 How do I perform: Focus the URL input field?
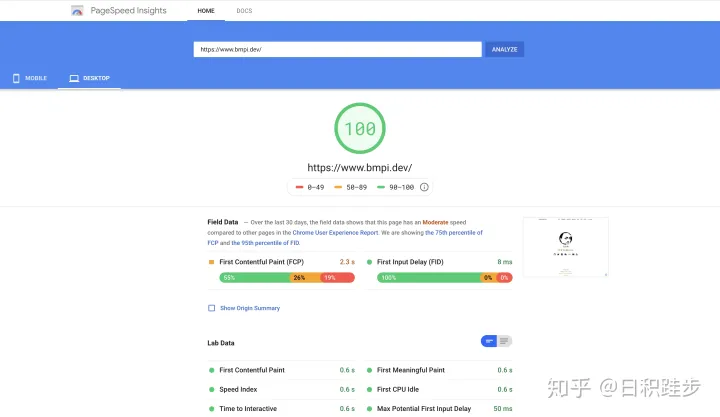[x=338, y=49]
